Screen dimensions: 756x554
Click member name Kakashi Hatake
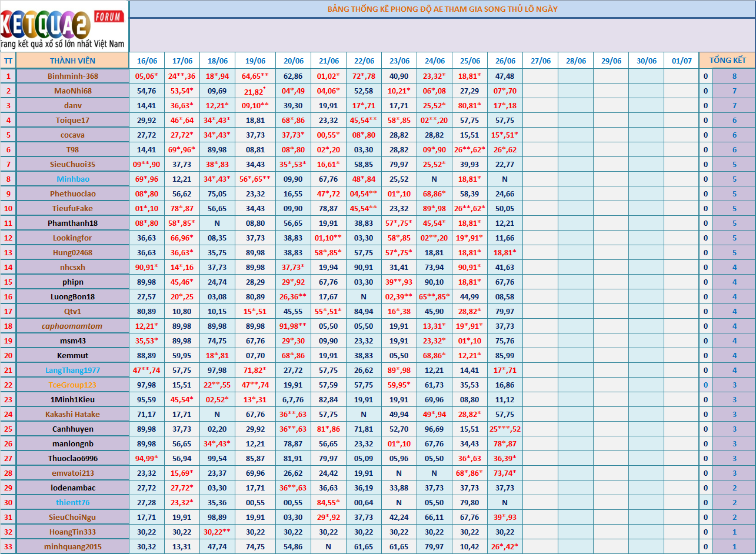click(72, 414)
